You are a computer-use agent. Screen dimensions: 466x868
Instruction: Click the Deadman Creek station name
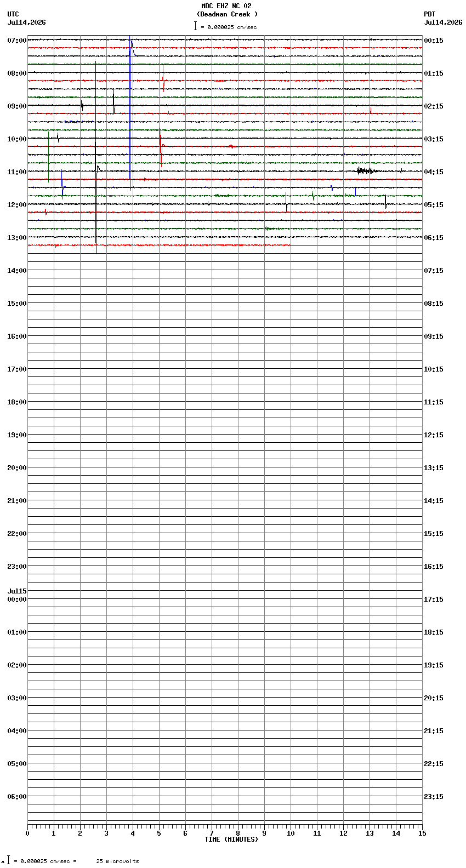(x=227, y=14)
